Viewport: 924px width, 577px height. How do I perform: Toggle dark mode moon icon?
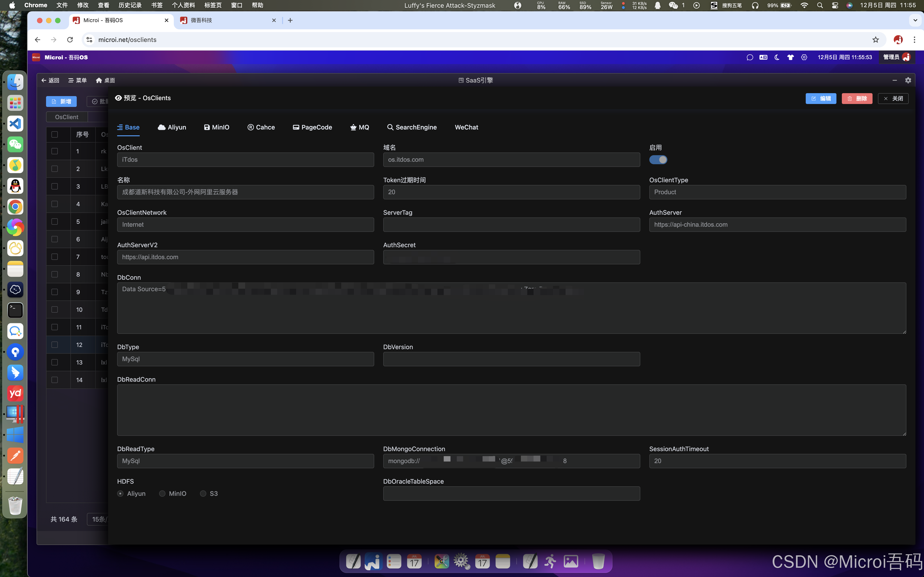(777, 57)
